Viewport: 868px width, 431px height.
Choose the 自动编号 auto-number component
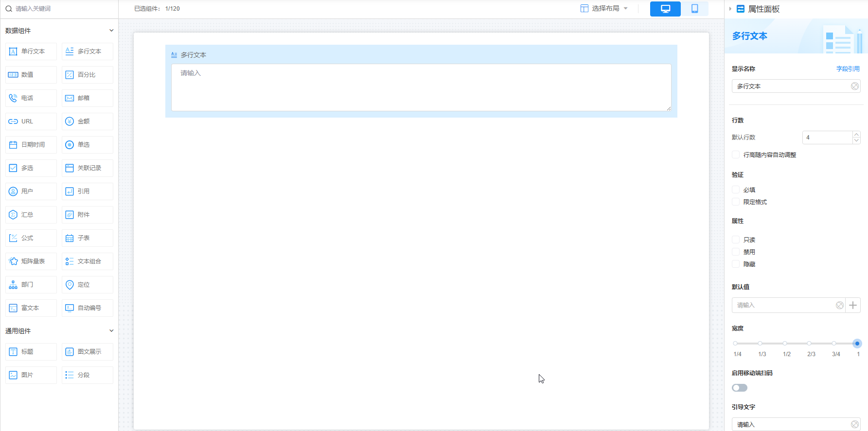(x=88, y=308)
